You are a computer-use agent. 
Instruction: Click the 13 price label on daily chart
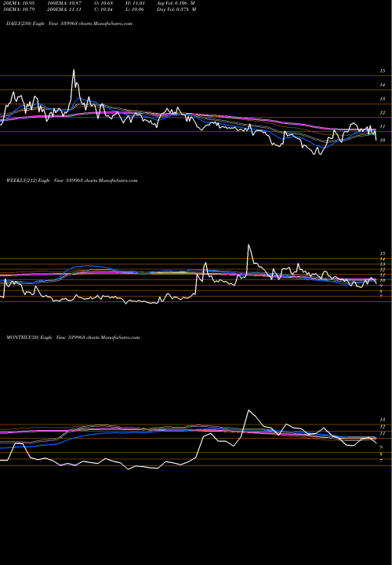coord(383,99)
